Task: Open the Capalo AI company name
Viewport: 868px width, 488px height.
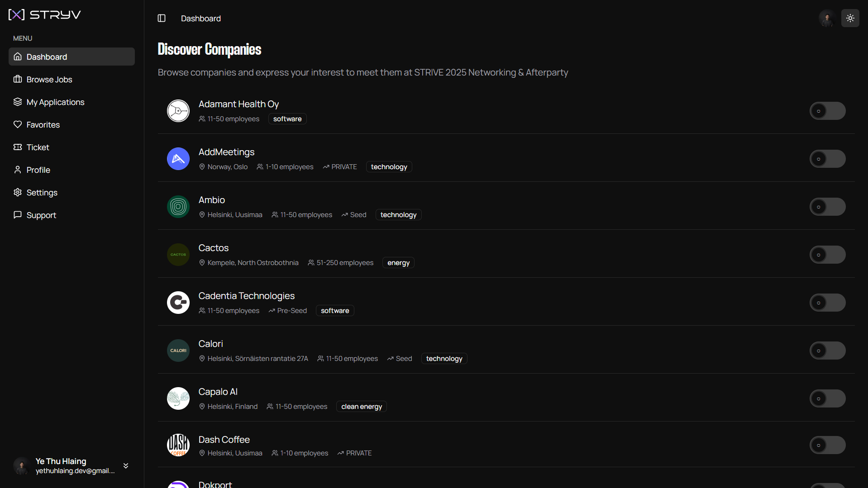Action: 218,392
